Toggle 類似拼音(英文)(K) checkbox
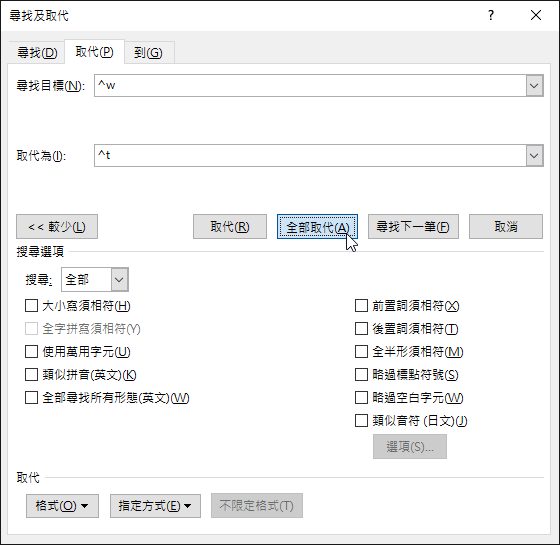This screenshot has width=560, height=545. point(31,375)
